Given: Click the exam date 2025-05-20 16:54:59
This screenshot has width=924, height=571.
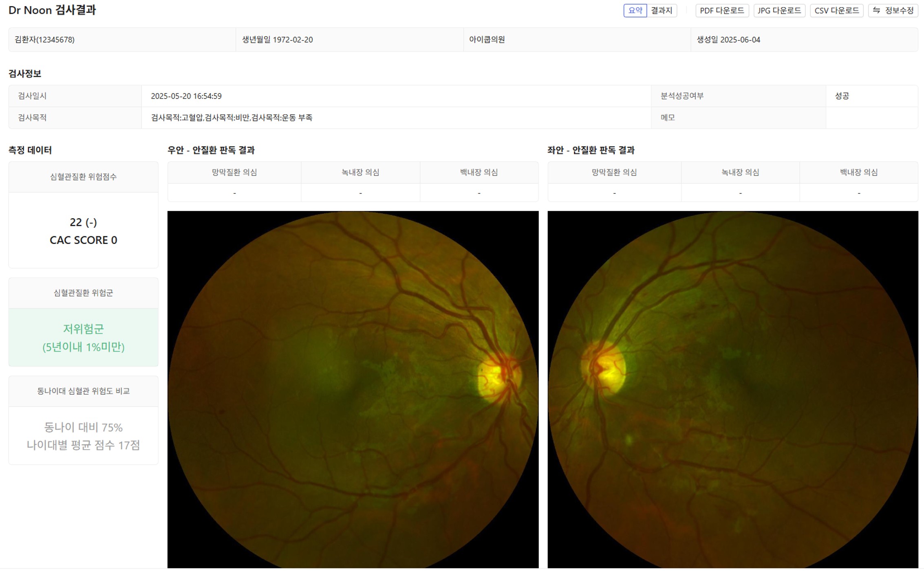Looking at the screenshot, I should coord(186,96).
